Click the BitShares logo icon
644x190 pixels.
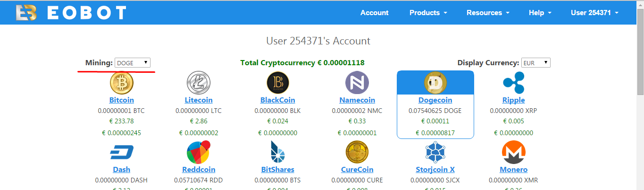[x=277, y=152]
